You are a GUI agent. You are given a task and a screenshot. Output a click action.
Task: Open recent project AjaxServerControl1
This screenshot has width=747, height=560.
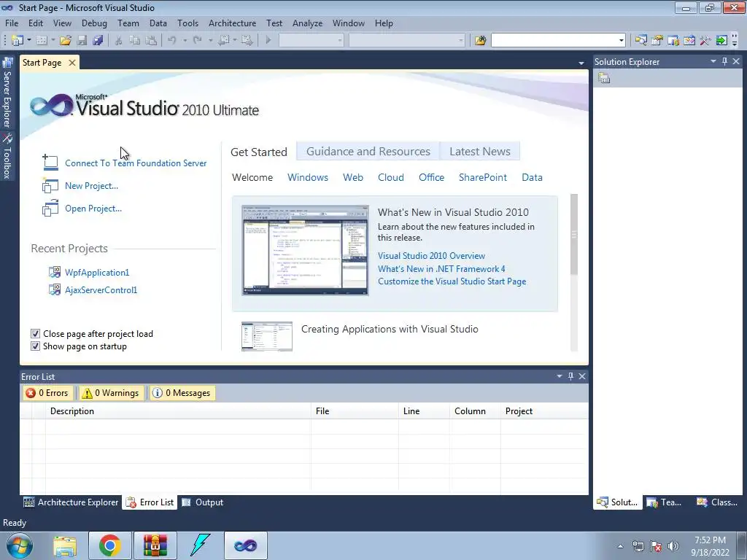click(x=101, y=290)
